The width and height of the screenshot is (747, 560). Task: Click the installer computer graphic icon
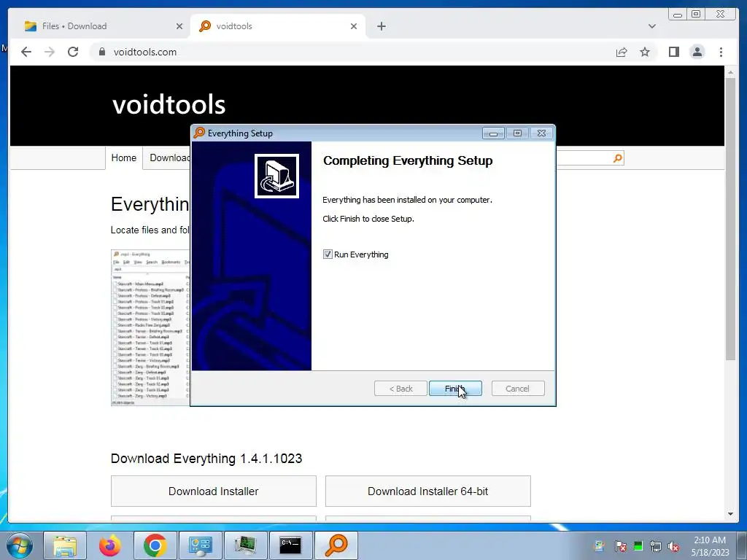pyautogui.click(x=276, y=176)
